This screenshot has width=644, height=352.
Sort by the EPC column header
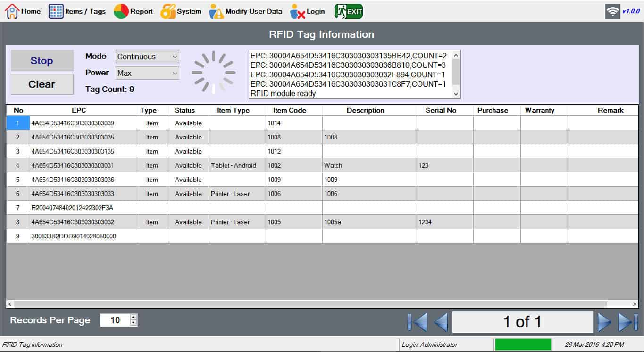pyautogui.click(x=79, y=110)
